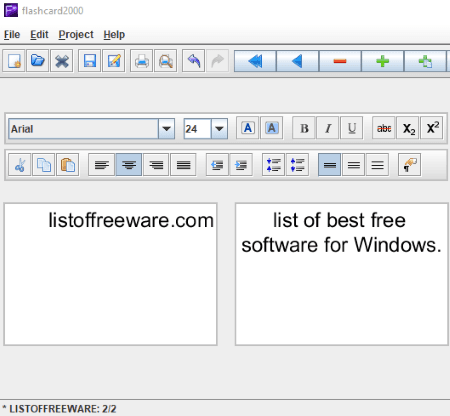The image size is (450, 416).
Task: Jump to first card double-arrow button
Action: click(x=255, y=61)
